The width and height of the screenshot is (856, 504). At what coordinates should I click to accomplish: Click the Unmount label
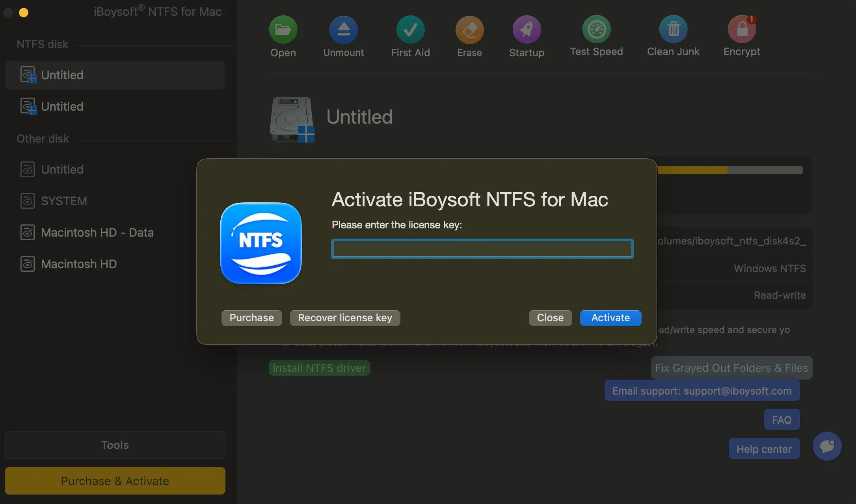pos(344,53)
